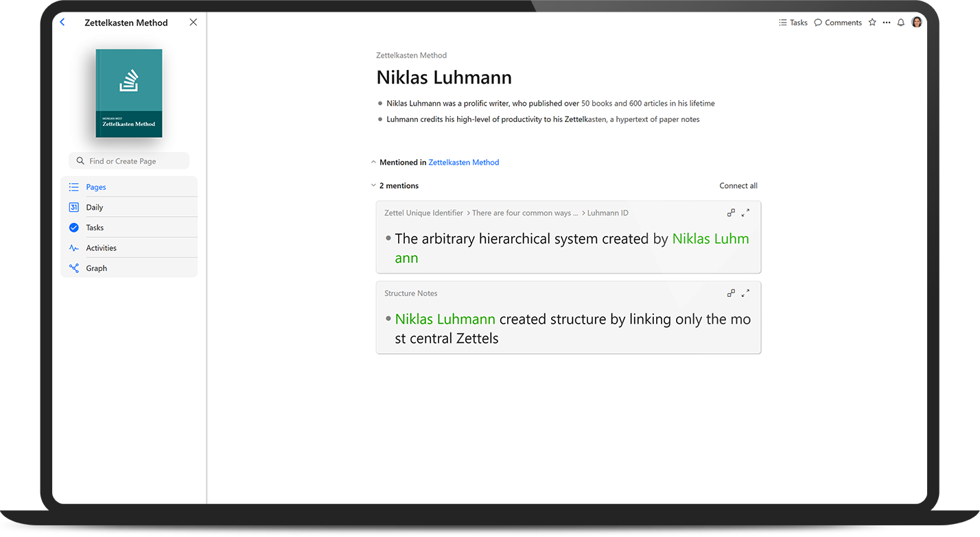This screenshot has width=980, height=537.
Task: Click the Zettelkasten Method book cover
Action: coord(129,93)
